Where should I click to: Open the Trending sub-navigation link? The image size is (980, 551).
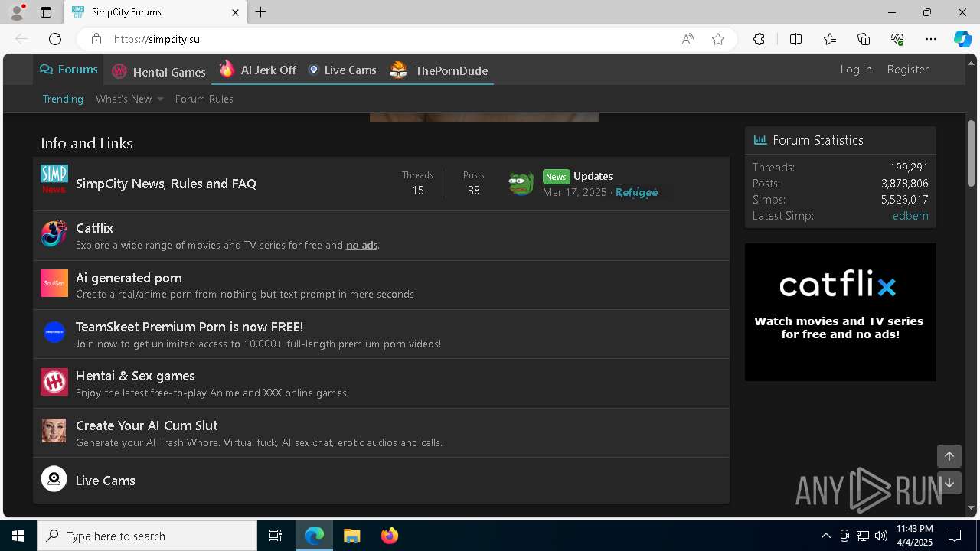tap(63, 99)
